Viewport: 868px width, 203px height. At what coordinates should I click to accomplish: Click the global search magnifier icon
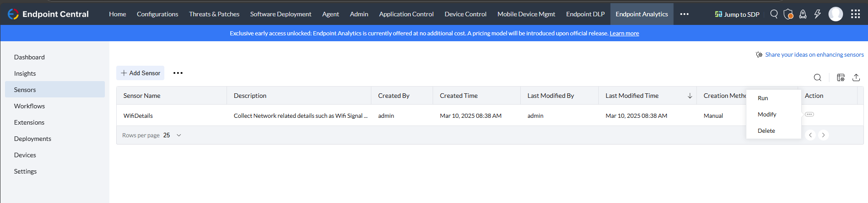click(x=774, y=14)
